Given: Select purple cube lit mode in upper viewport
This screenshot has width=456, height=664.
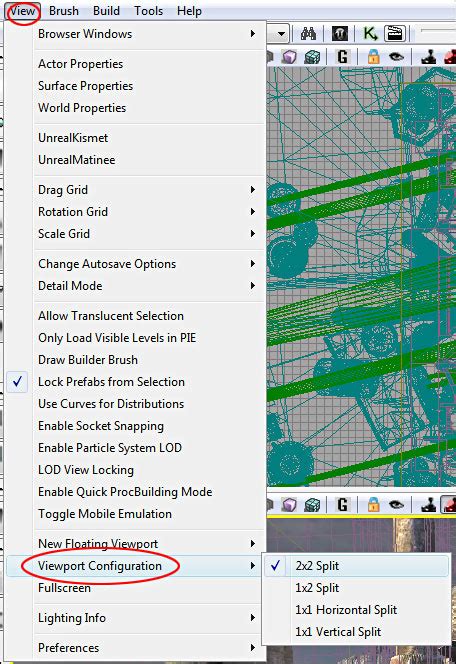Looking at the screenshot, I should coord(289,57).
